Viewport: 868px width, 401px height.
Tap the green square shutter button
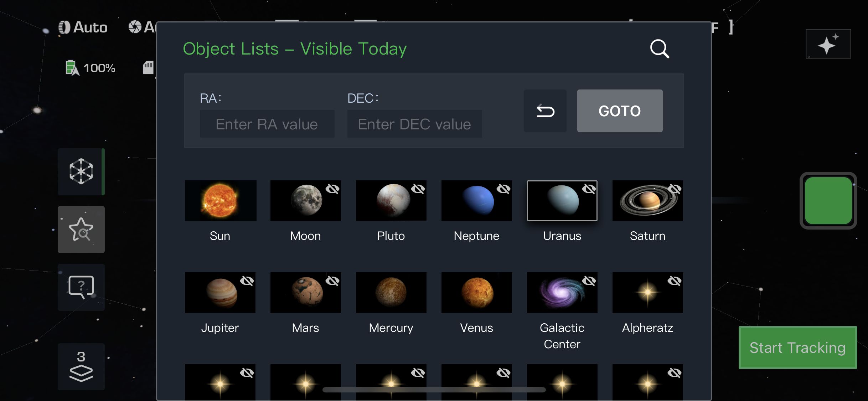(828, 201)
